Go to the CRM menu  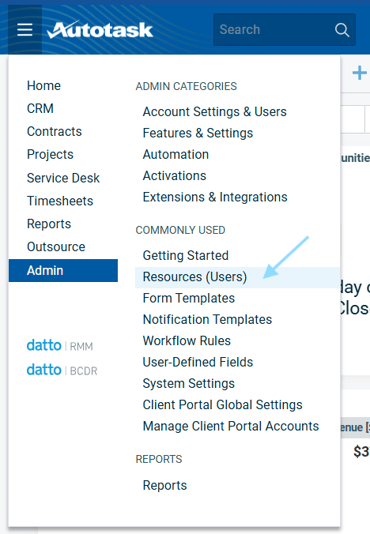(40, 109)
